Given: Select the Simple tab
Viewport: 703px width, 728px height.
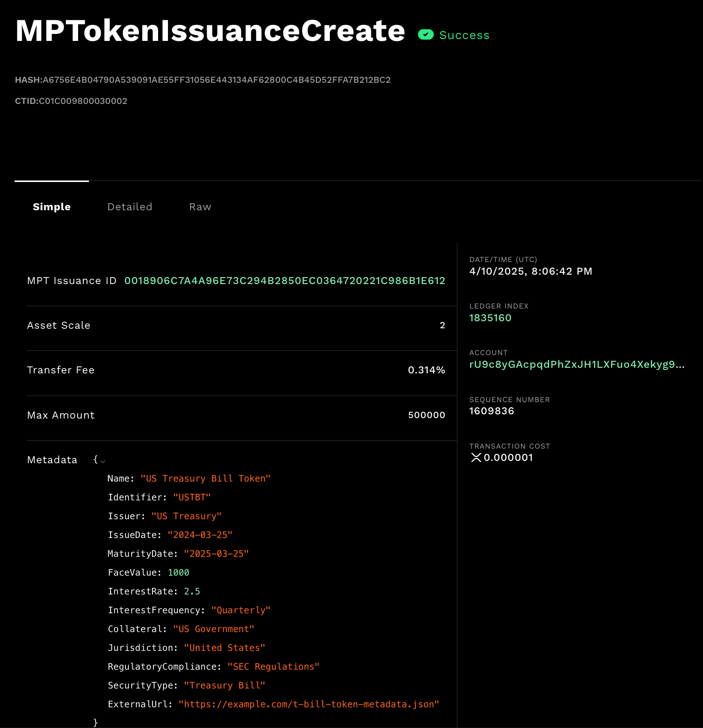Looking at the screenshot, I should pos(52,207).
